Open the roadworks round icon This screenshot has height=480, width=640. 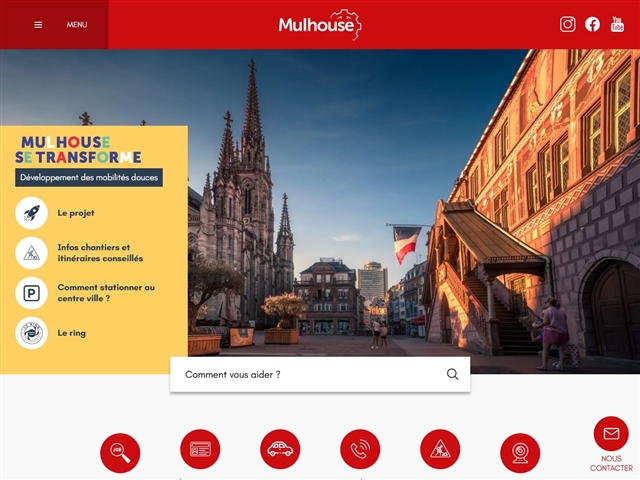pos(440,449)
